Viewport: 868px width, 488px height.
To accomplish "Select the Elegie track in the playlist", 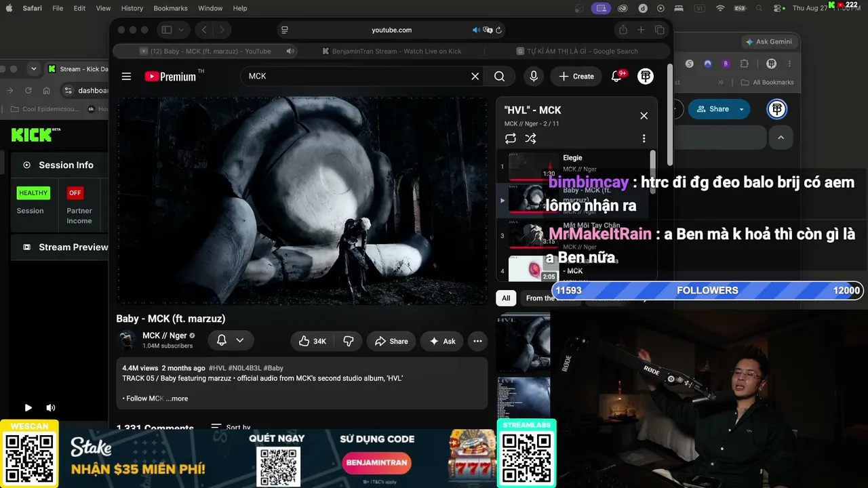I will click(572, 166).
